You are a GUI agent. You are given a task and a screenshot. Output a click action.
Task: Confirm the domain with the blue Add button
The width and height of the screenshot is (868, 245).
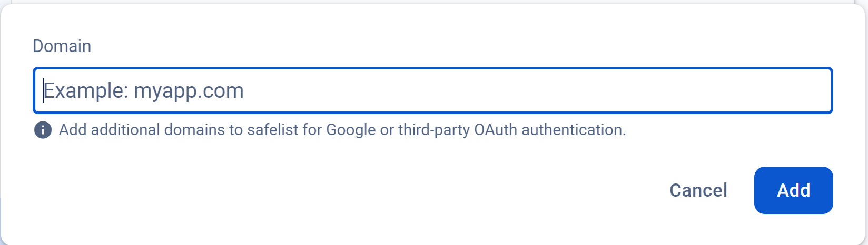click(x=793, y=190)
